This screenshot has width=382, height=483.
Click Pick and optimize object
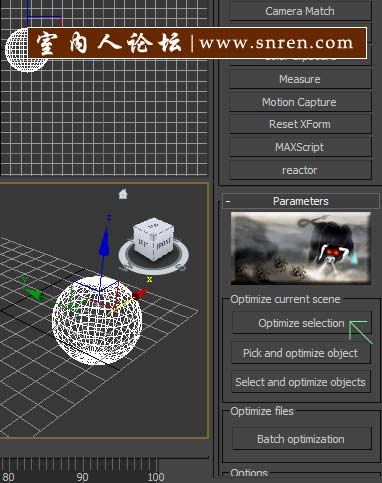coord(301,353)
